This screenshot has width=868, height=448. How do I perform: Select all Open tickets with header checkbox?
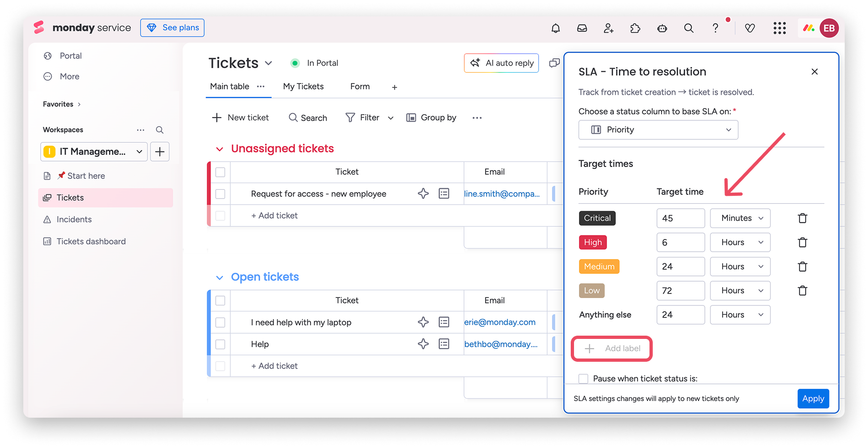(x=220, y=301)
